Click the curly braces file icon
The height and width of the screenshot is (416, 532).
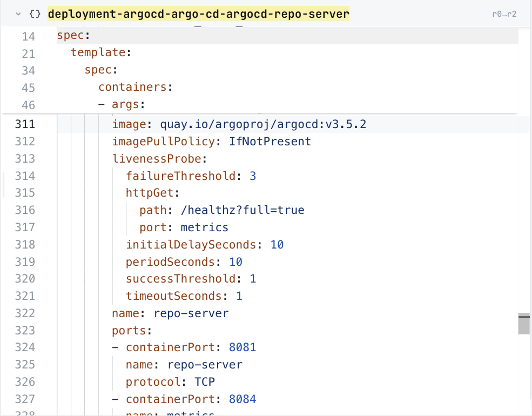click(x=35, y=14)
